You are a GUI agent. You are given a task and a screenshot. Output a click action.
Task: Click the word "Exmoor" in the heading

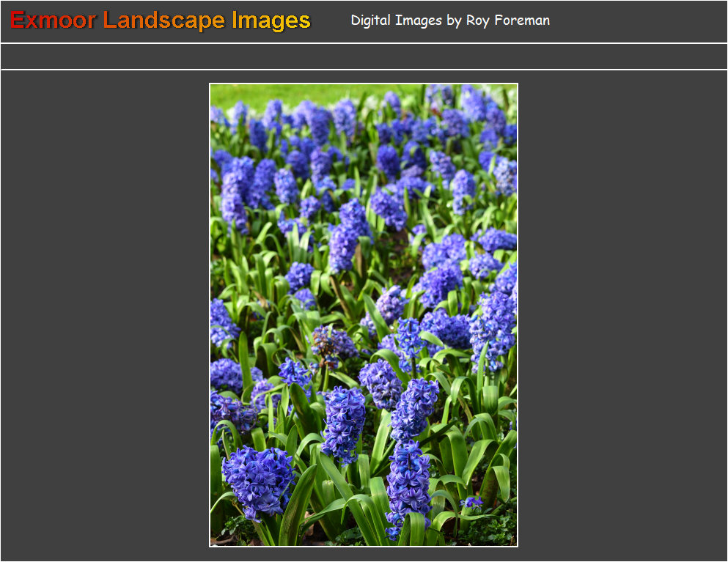point(53,21)
